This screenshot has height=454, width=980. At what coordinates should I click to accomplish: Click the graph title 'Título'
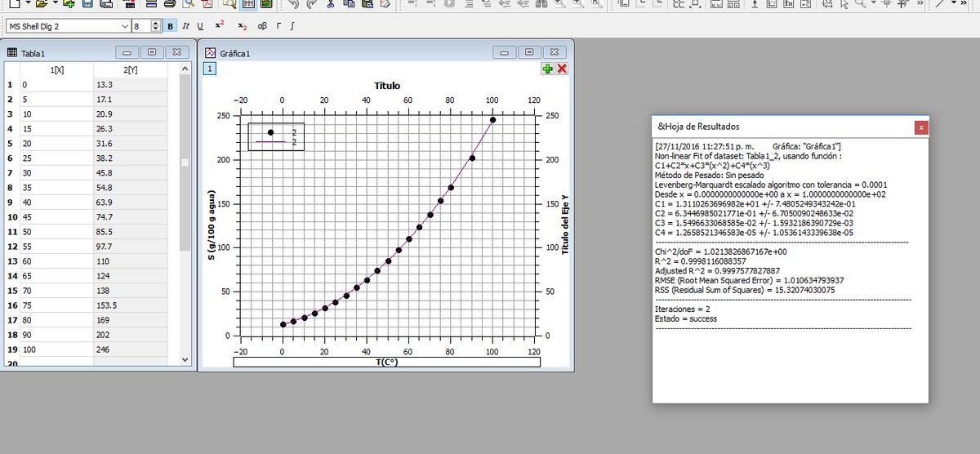[x=387, y=85]
